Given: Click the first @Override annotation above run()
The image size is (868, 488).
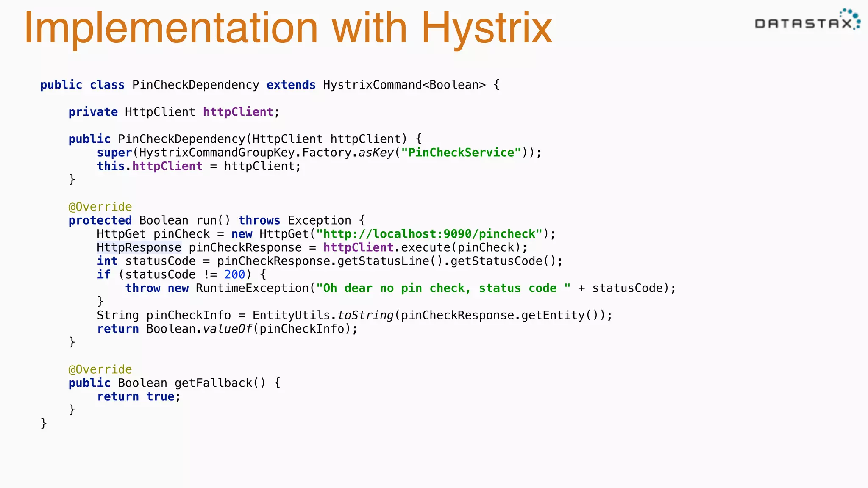Looking at the screenshot, I should 100,207.
